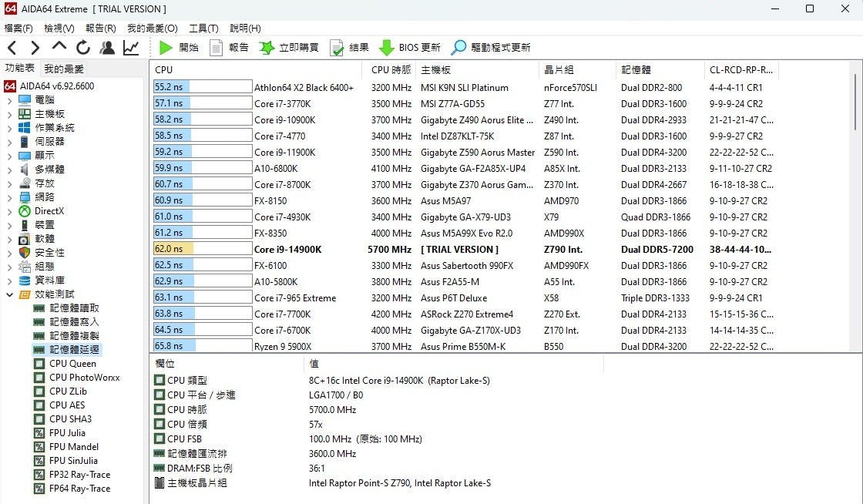Screen dimensions: 863x504
Task: Click the refresh arrow in the toolbar
Action: 84,48
